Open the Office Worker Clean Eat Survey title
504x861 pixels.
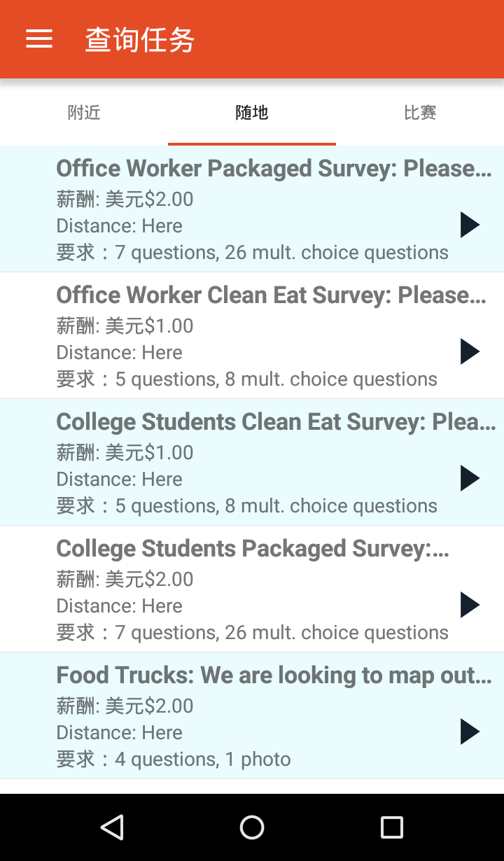(271, 295)
